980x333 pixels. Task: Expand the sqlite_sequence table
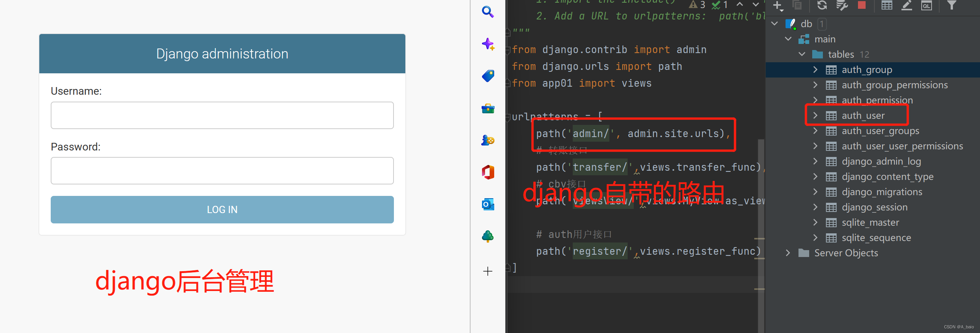click(x=815, y=238)
